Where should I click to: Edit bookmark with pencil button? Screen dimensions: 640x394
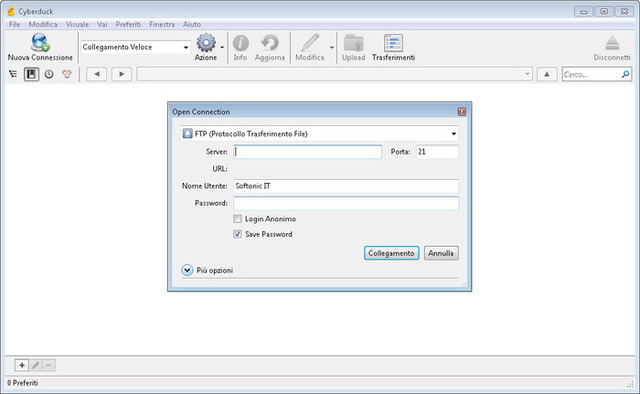coord(36,365)
